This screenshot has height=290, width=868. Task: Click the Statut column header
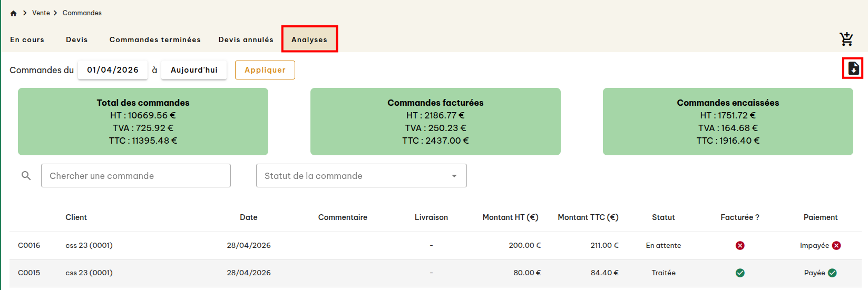(664, 217)
